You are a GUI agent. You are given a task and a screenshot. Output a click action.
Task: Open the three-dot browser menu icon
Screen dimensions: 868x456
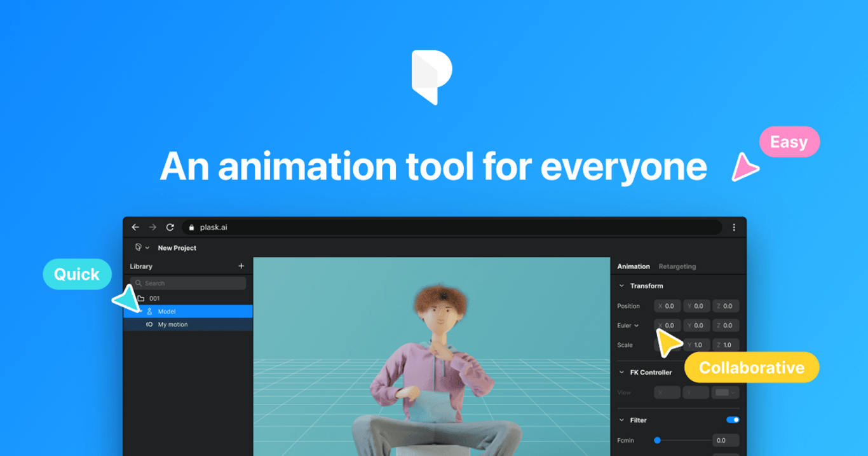tap(735, 227)
